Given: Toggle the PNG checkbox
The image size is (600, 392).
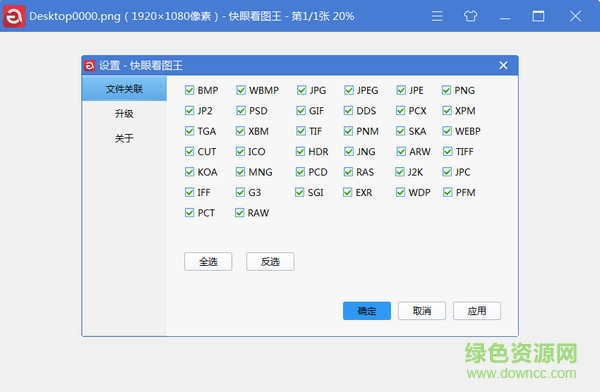Looking at the screenshot, I should coord(446,90).
